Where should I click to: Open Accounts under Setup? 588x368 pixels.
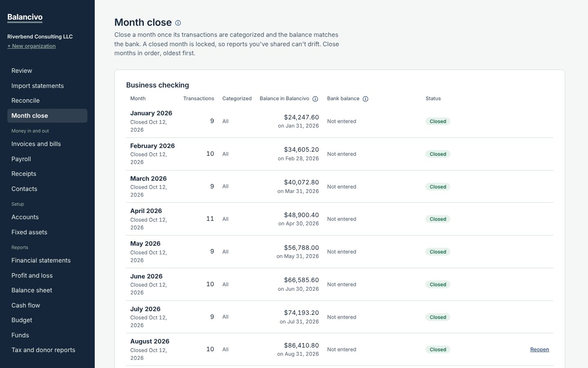47,217
